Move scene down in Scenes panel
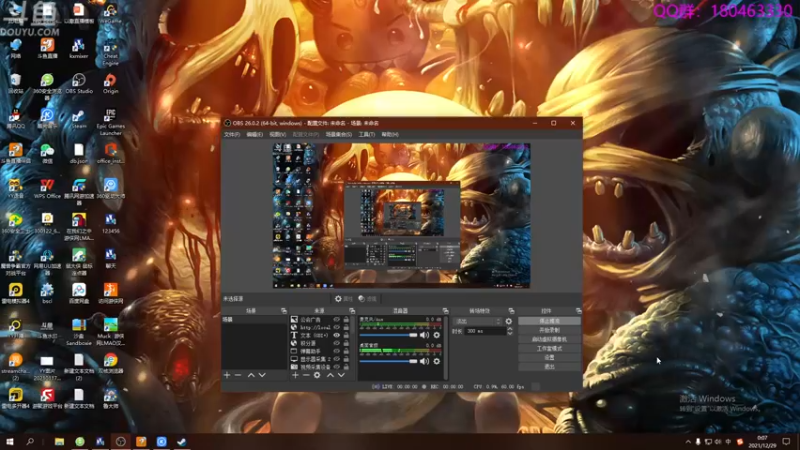 [262, 375]
